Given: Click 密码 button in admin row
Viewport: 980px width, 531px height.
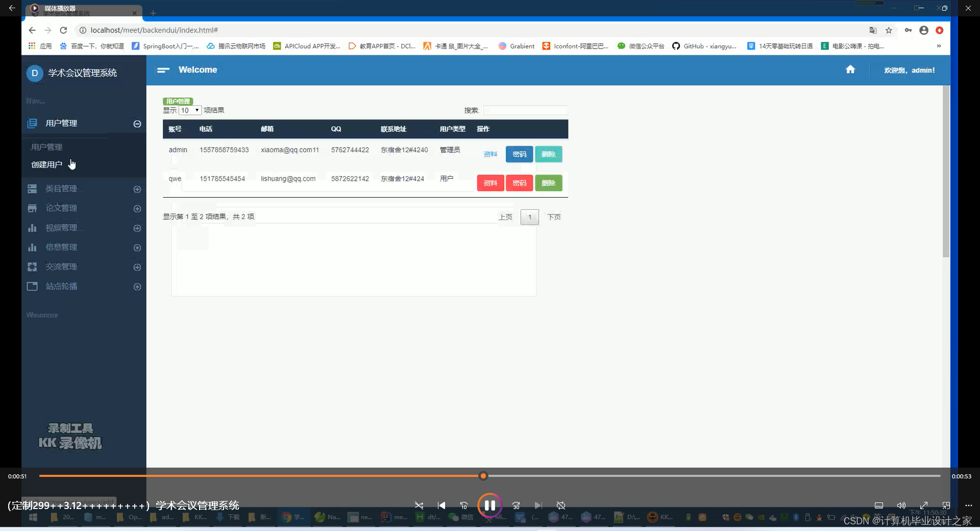Looking at the screenshot, I should (520, 154).
